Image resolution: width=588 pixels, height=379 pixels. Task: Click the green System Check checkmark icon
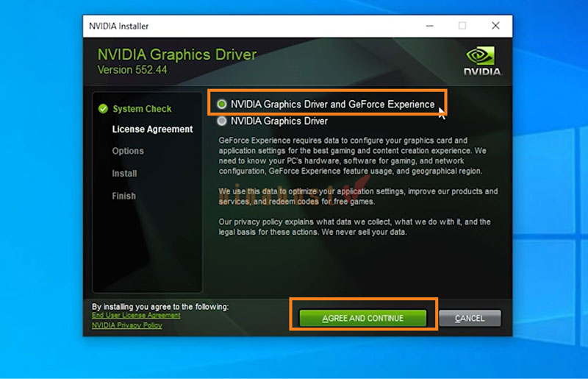[103, 109]
